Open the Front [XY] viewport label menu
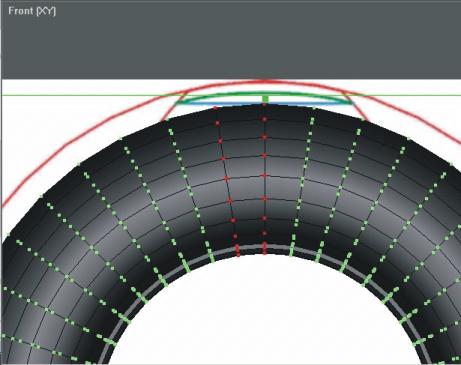The width and height of the screenshot is (461, 365). coord(32,11)
